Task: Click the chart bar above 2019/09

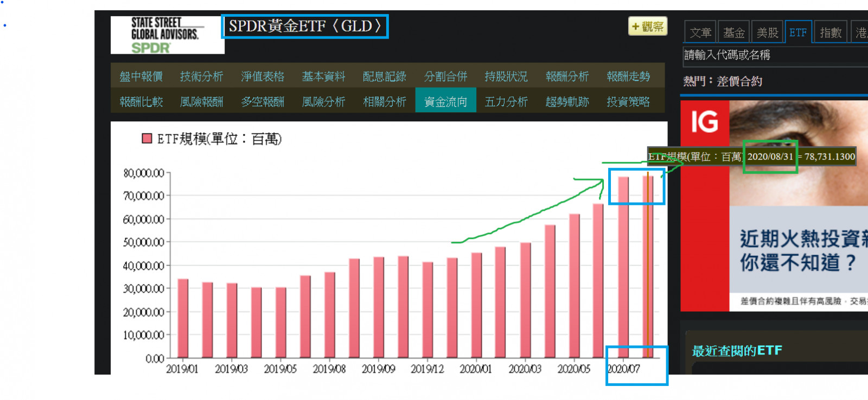Action: (x=379, y=307)
